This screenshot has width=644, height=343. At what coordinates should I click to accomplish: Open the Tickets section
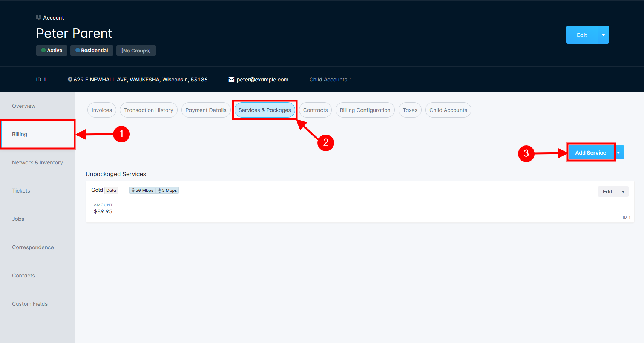tap(37, 191)
